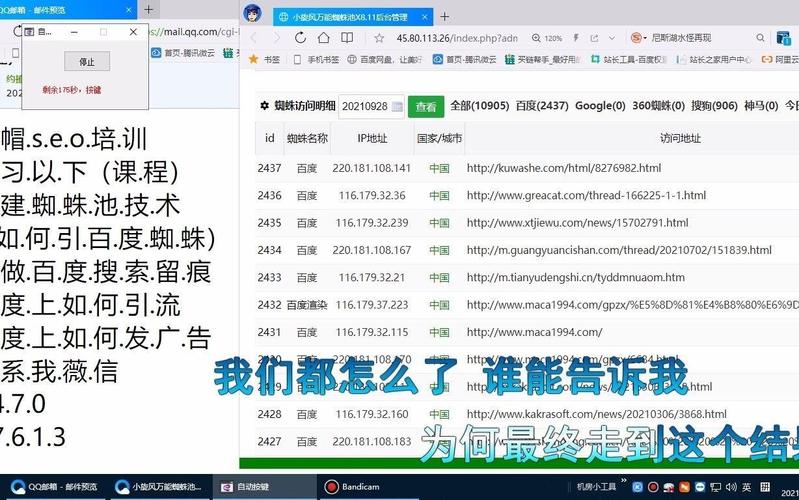This screenshot has width=799, height=500.
Task: Filter by 百度(2437) spiders
Action: 542,106
